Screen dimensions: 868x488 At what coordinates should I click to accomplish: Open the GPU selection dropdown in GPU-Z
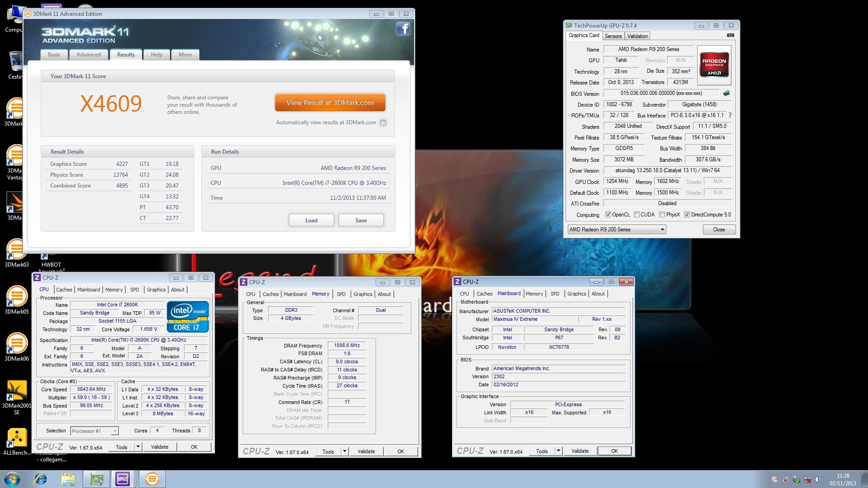[x=617, y=230]
